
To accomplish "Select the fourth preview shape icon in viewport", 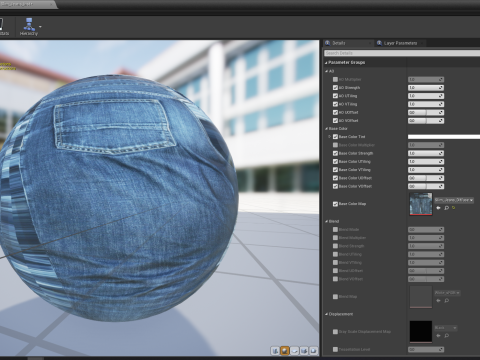I will [304, 351].
